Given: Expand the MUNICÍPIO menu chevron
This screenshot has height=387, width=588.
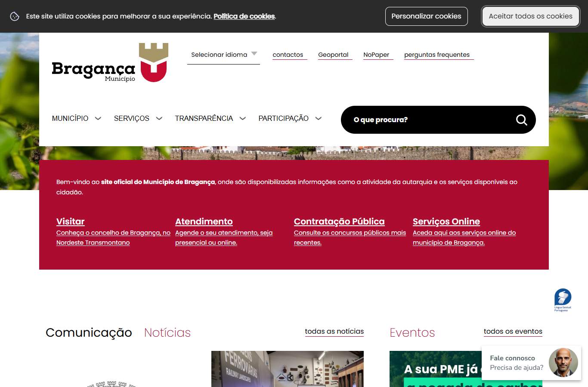Looking at the screenshot, I should (98, 118).
